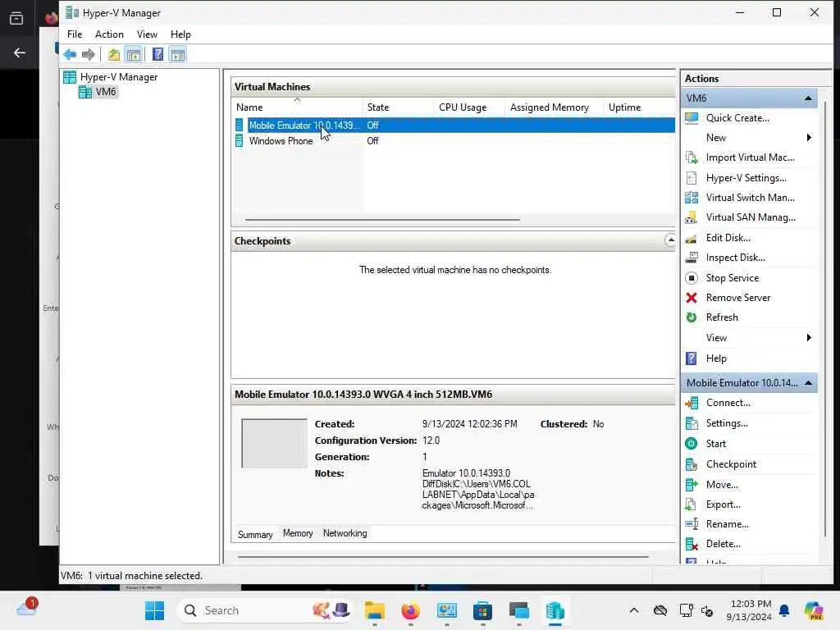Choose Edit Disk action
840x630 pixels.
coord(728,238)
